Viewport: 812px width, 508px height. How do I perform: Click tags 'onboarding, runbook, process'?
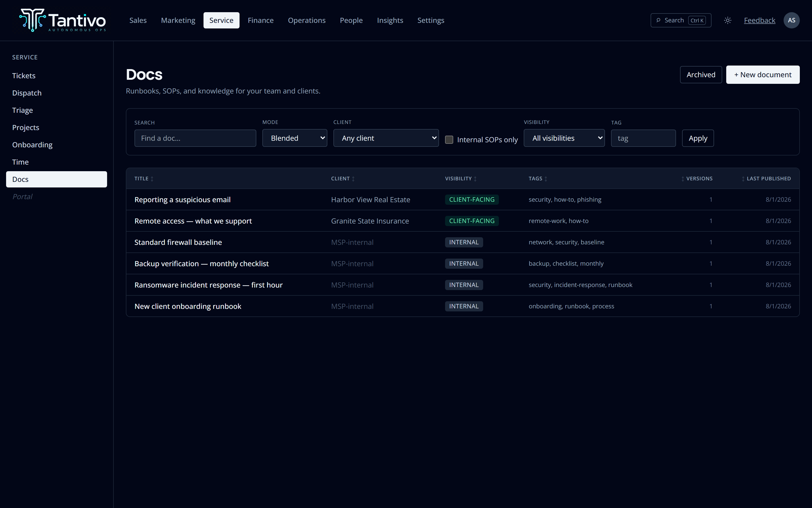(571, 306)
